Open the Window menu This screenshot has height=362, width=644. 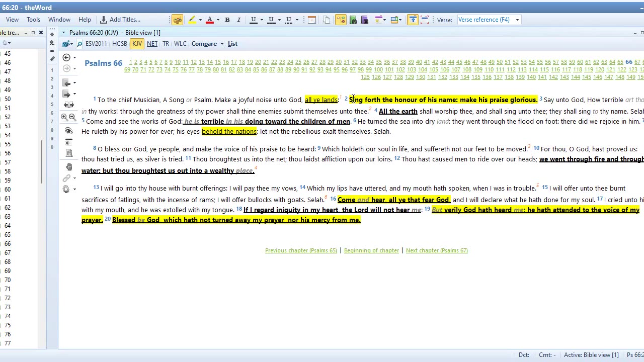(59, 20)
